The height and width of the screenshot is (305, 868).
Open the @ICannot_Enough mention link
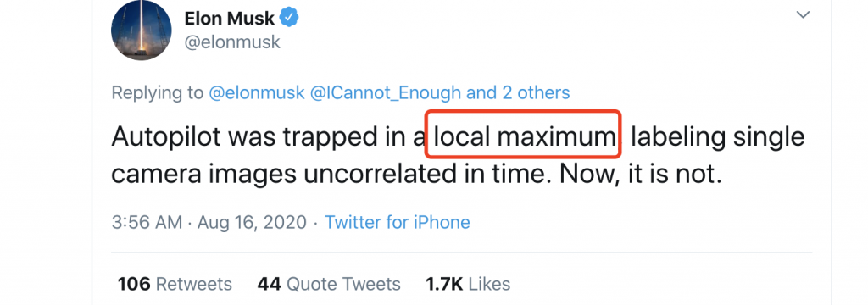coord(386,92)
